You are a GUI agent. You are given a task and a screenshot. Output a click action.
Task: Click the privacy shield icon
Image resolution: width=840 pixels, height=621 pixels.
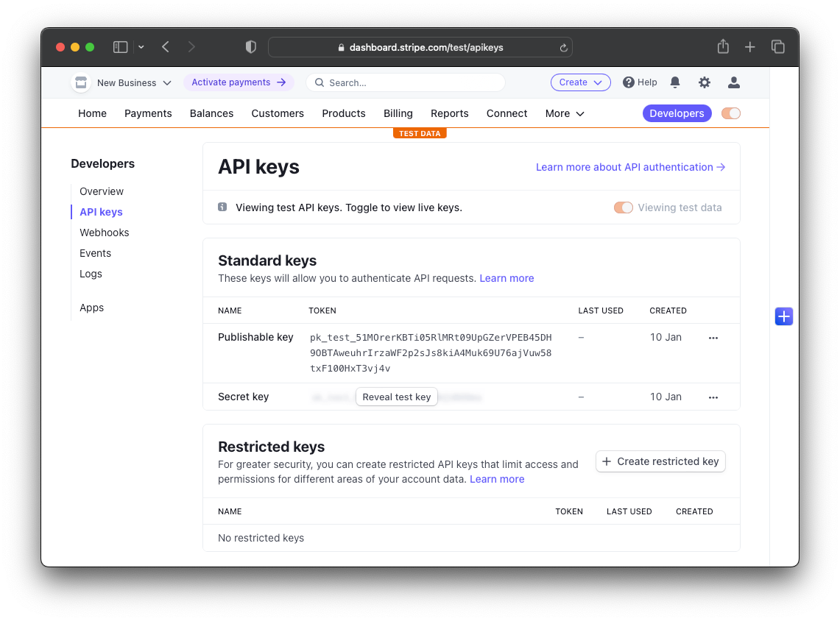[x=251, y=47]
